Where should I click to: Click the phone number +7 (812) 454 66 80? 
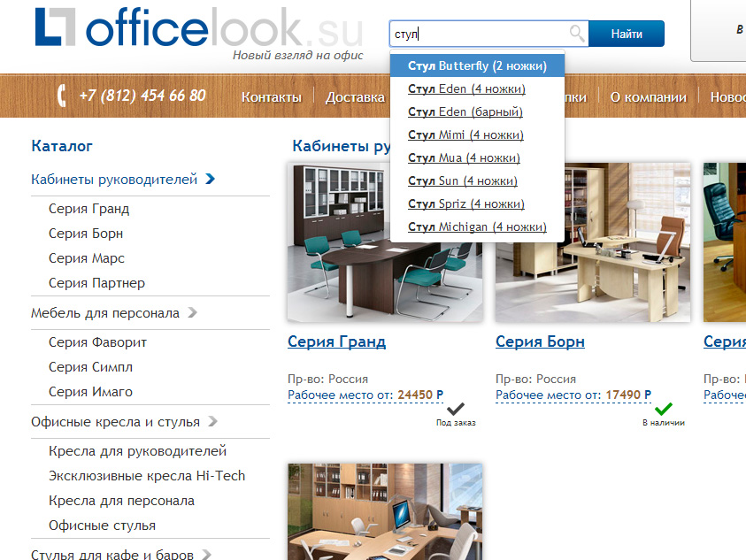(142, 96)
